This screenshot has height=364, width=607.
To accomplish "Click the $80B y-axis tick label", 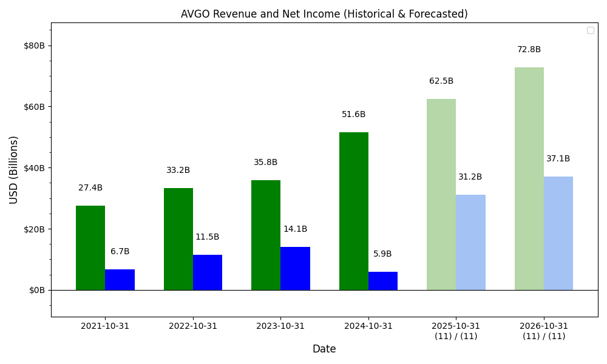I will (35, 45).
